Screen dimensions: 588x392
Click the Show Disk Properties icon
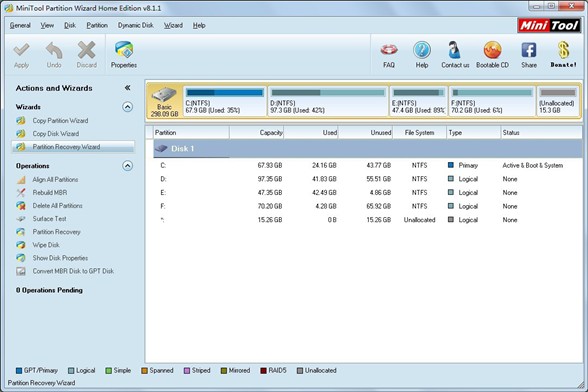(21, 258)
